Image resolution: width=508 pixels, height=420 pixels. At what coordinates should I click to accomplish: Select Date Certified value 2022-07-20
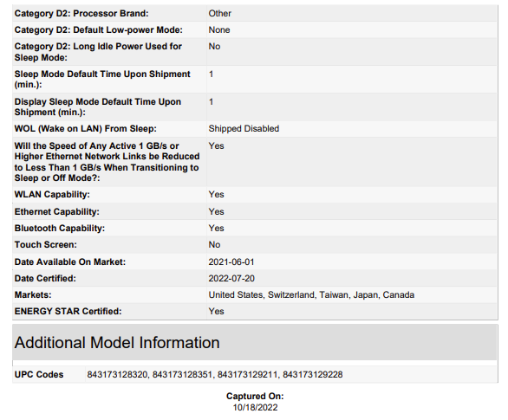(231, 278)
